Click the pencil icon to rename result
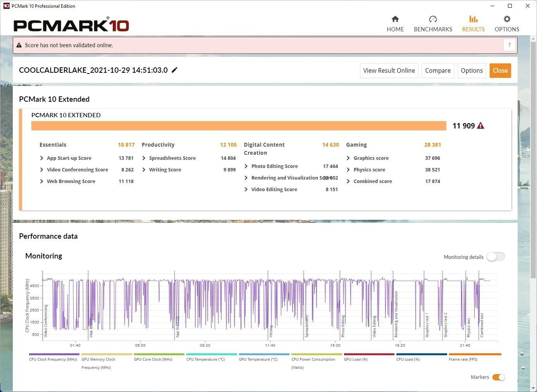 point(175,70)
